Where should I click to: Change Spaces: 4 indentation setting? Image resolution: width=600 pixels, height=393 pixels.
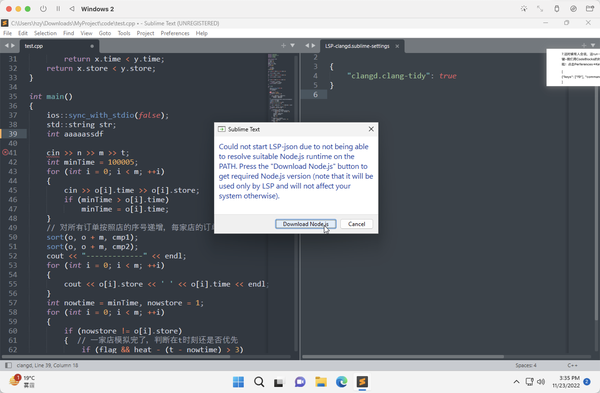[x=526, y=365]
